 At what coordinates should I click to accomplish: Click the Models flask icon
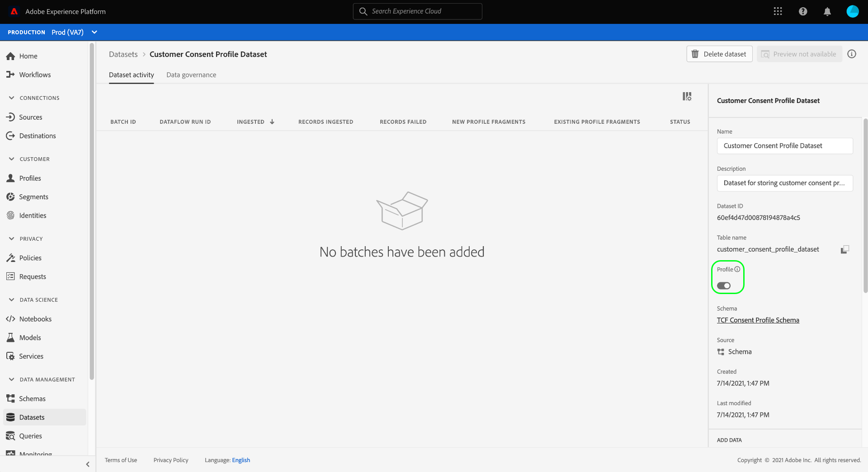[10, 337]
